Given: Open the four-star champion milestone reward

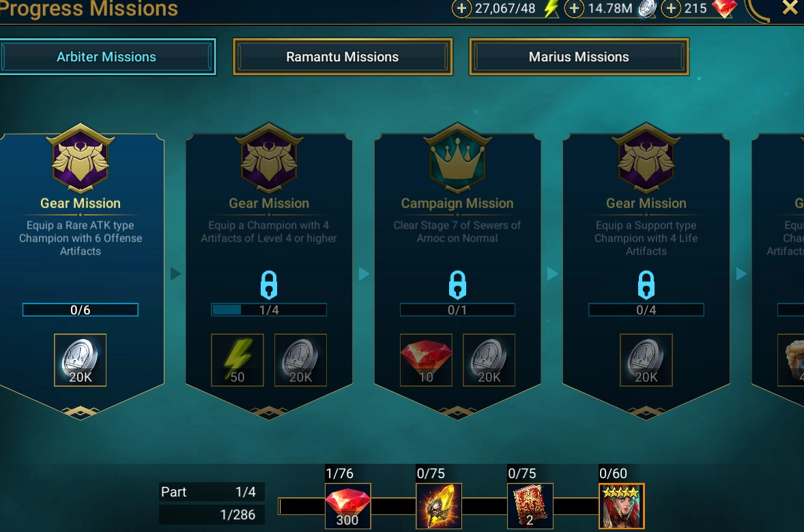Looking at the screenshot, I should (x=622, y=506).
